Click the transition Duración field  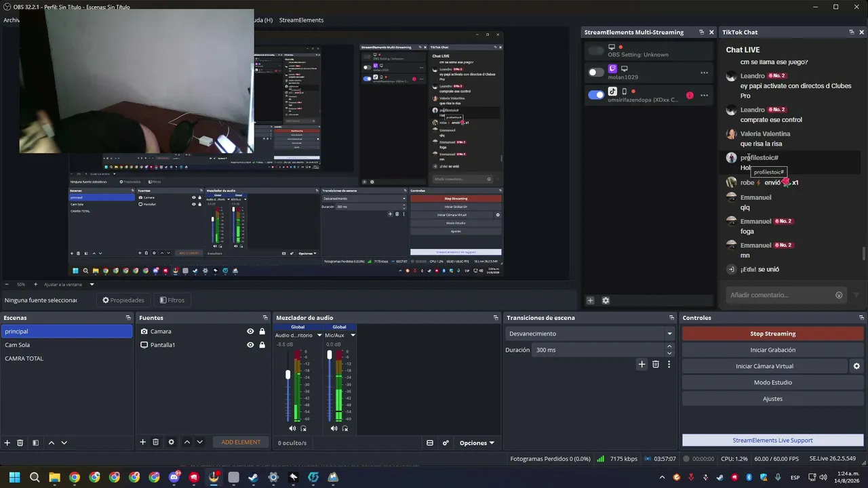tap(599, 350)
